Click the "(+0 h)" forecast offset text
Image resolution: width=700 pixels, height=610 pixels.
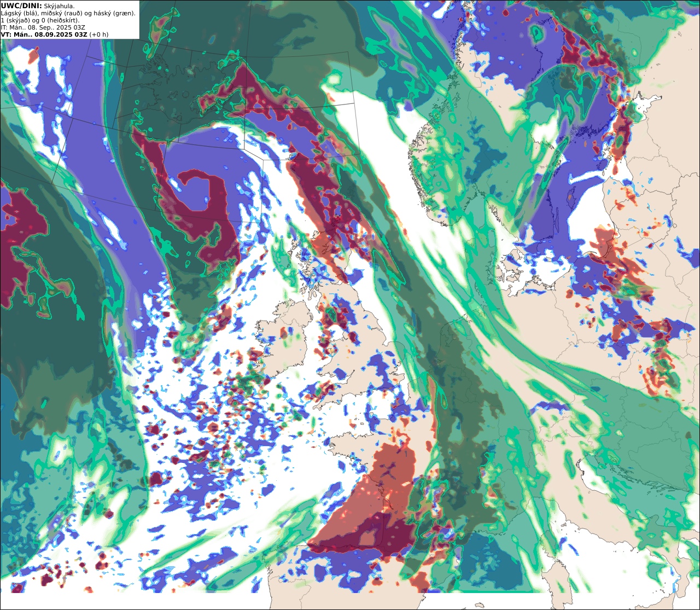(99, 34)
